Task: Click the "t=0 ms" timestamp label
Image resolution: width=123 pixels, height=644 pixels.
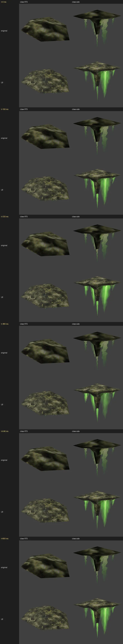Action: coord(4,2)
